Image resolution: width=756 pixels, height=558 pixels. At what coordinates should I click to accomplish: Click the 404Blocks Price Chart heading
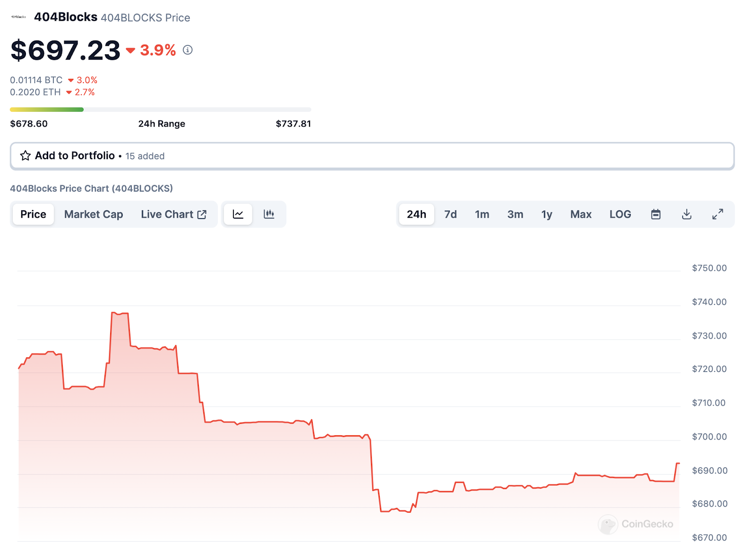click(x=91, y=188)
